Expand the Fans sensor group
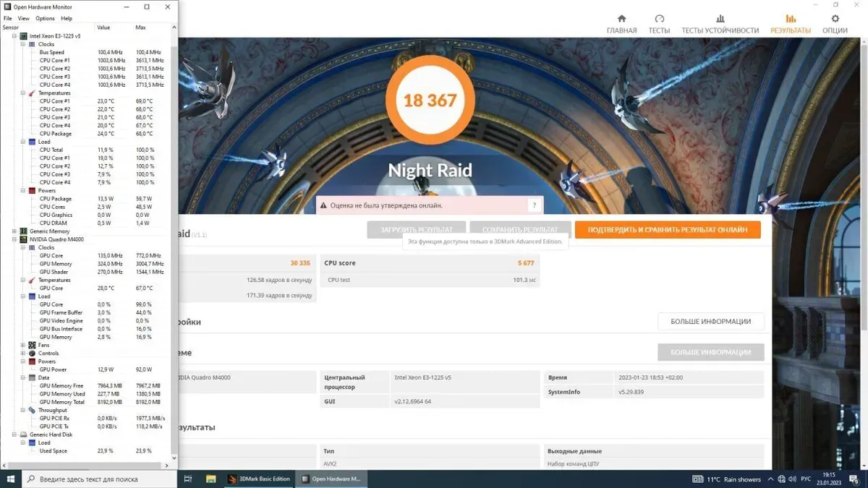868x488 pixels. (x=23, y=345)
